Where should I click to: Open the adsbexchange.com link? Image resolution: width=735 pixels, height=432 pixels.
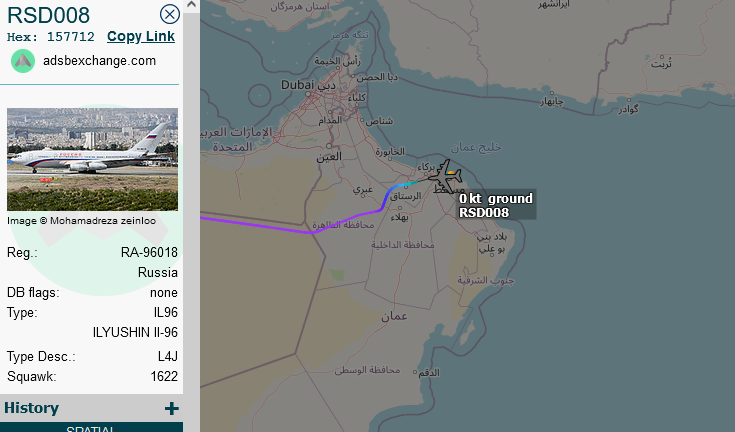coord(99,60)
